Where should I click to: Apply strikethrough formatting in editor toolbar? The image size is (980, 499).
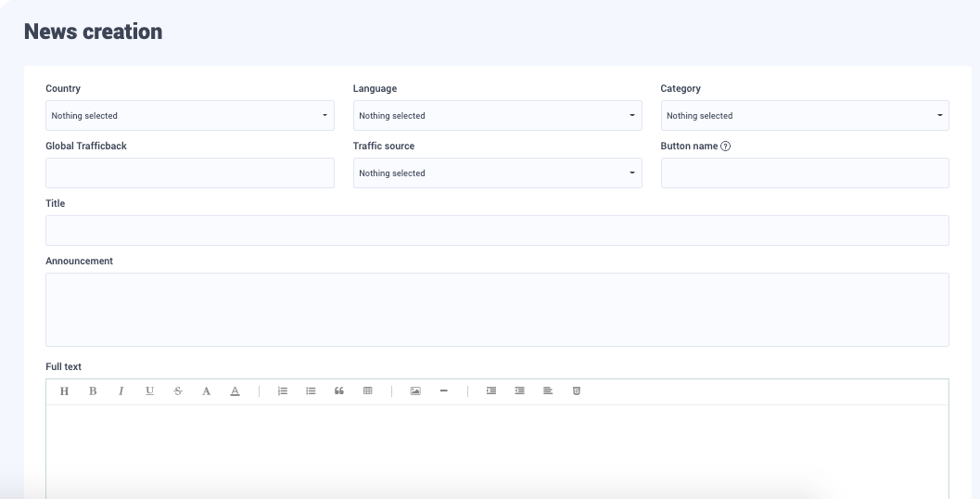178,391
